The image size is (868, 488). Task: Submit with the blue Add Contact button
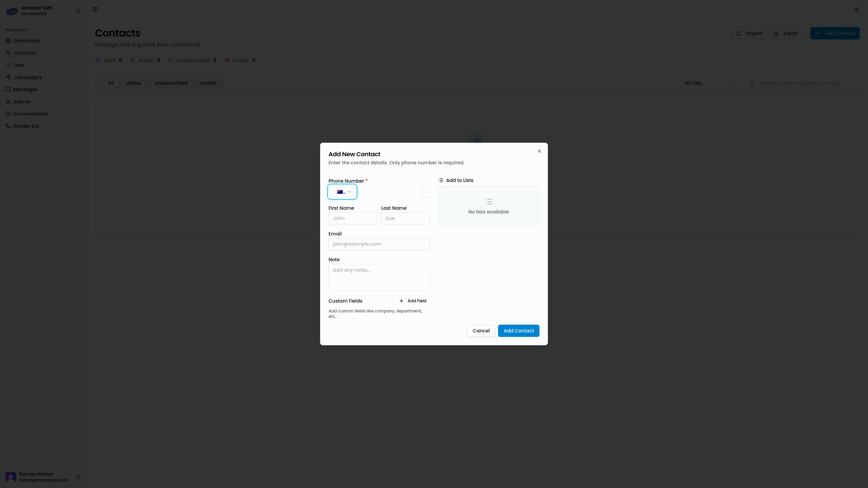518,331
